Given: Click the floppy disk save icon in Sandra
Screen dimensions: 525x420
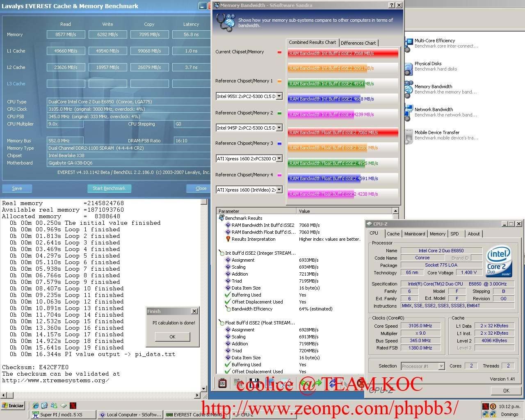Looking at the screenshot, I should [254, 383].
